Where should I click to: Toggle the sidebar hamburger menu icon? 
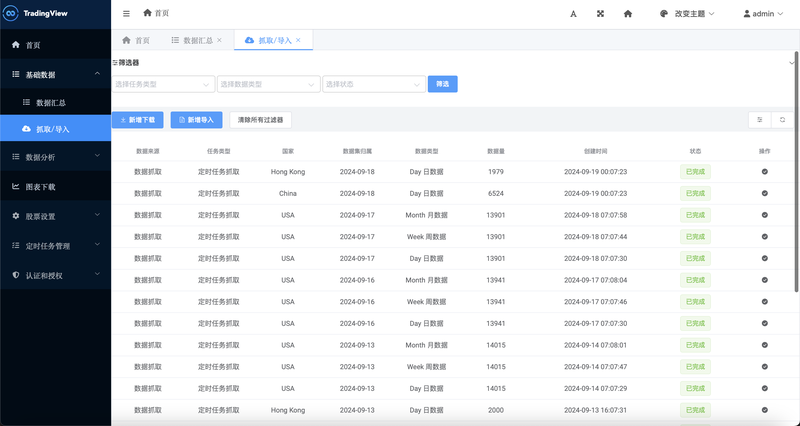127,14
